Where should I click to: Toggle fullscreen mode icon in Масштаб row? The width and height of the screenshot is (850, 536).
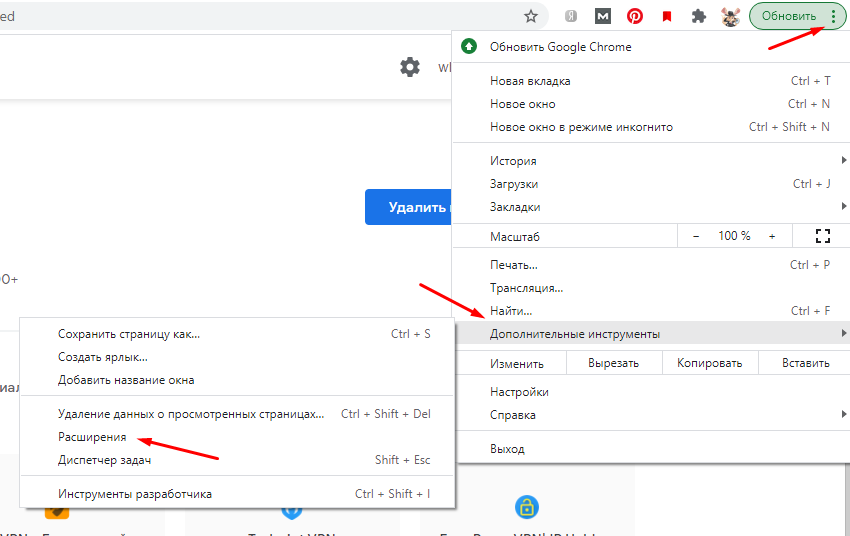[x=822, y=236]
